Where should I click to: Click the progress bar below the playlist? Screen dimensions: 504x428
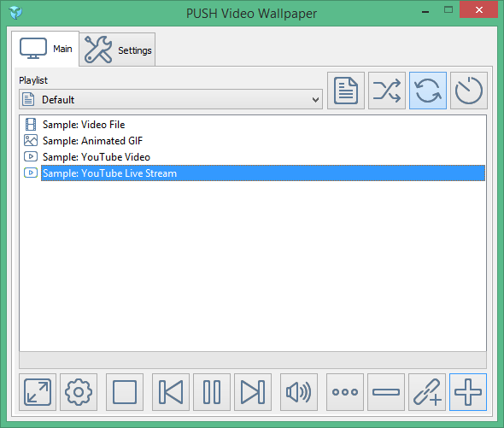253,361
